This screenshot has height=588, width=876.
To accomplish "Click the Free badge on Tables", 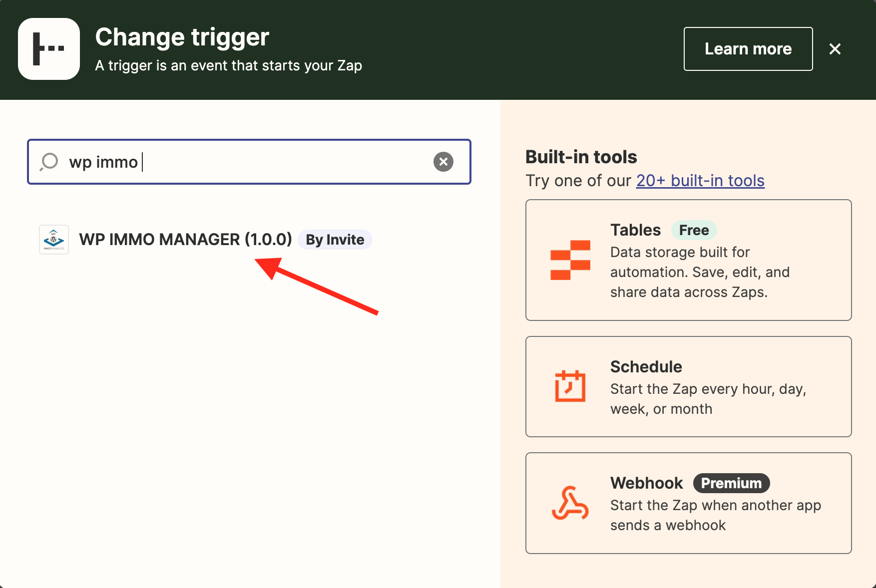I will pyautogui.click(x=694, y=230).
